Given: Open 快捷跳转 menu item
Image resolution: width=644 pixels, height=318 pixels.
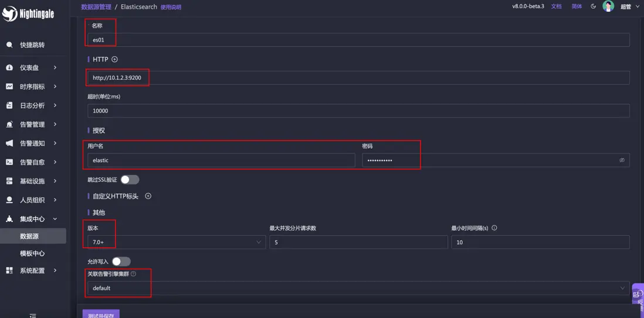Looking at the screenshot, I should coord(32,45).
